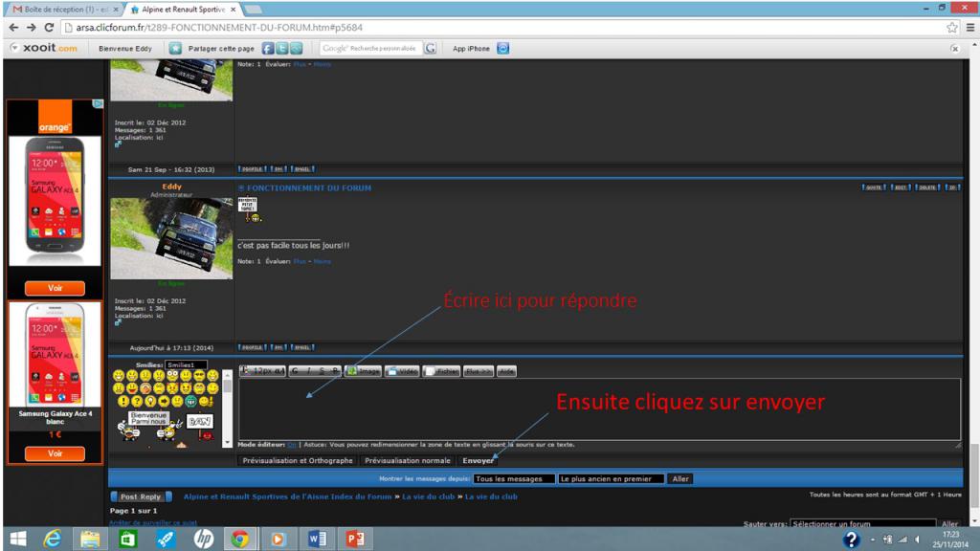Bookmark this page with the star icon
The image size is (980, 551).
[x=952, y=28]
